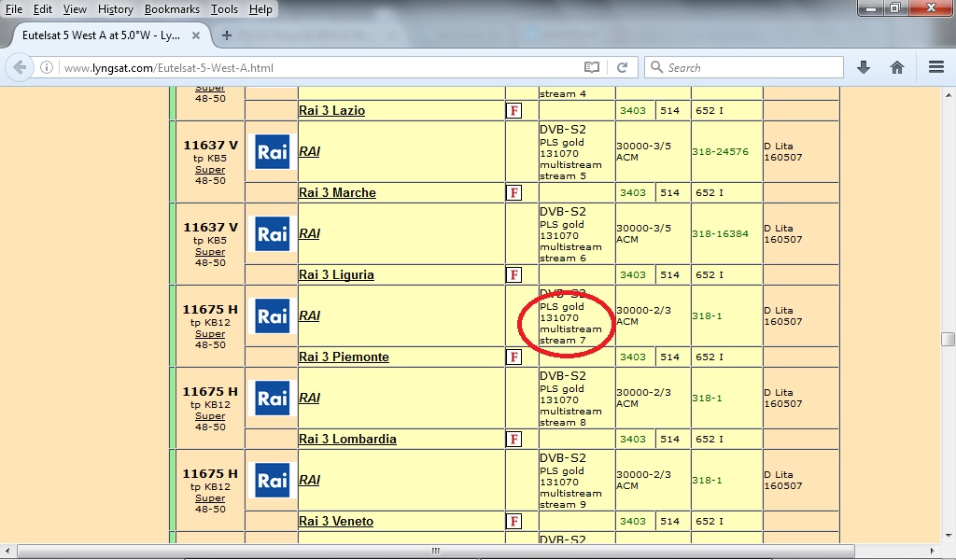Open the File menu
The image size is (956, 560).
pos(14,9)
